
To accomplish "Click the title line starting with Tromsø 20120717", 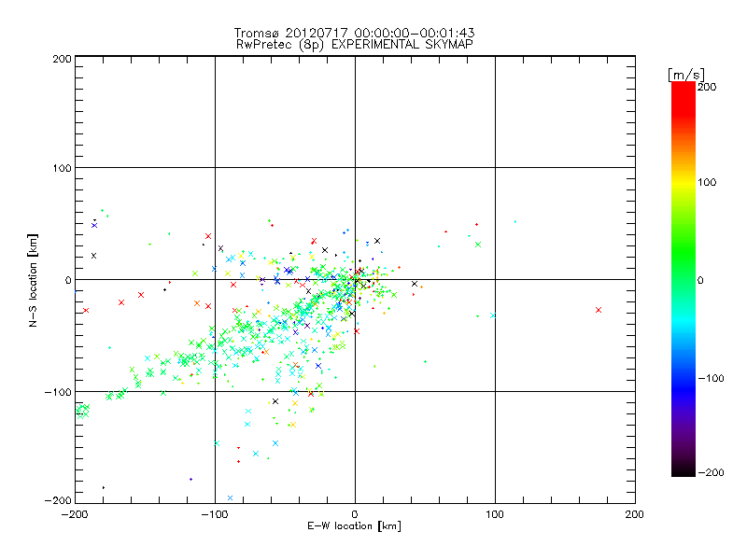I will (354, 33).
